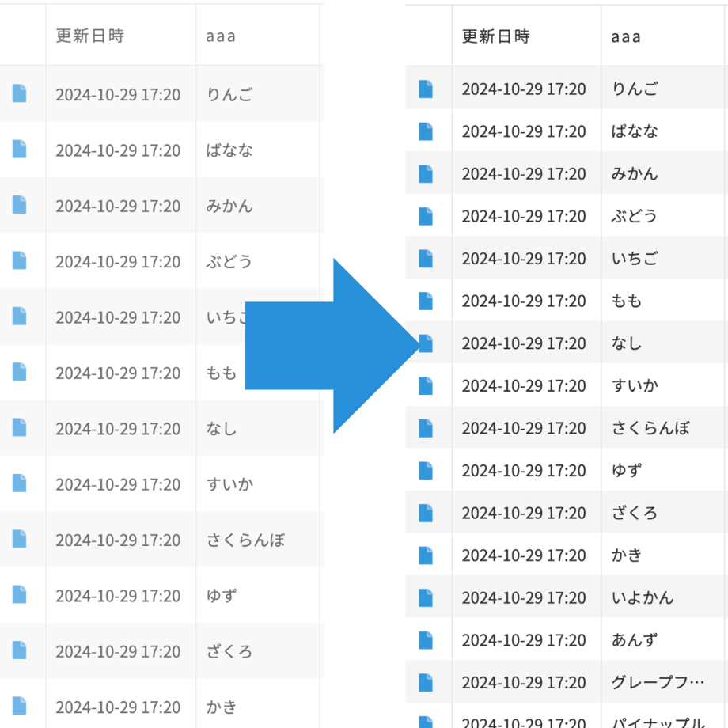
Task: Select the さくらんぼ file icon in left table
Action: [x=19, y=539]
